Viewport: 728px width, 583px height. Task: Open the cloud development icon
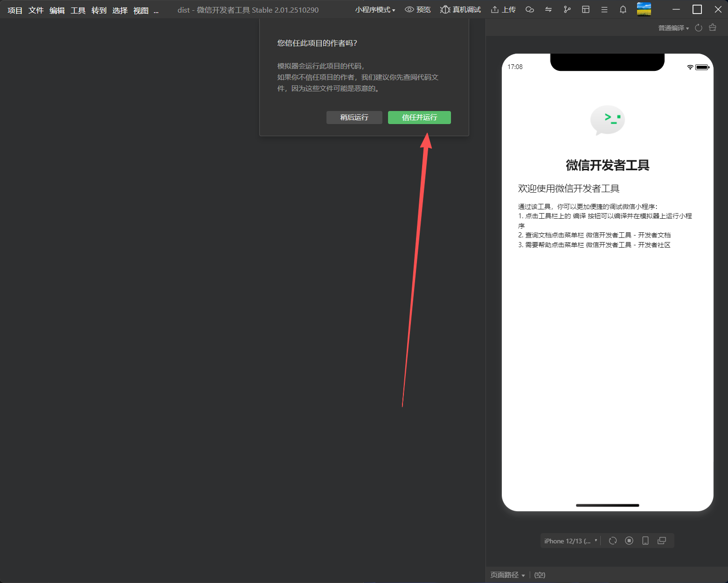tap(529, 10)
